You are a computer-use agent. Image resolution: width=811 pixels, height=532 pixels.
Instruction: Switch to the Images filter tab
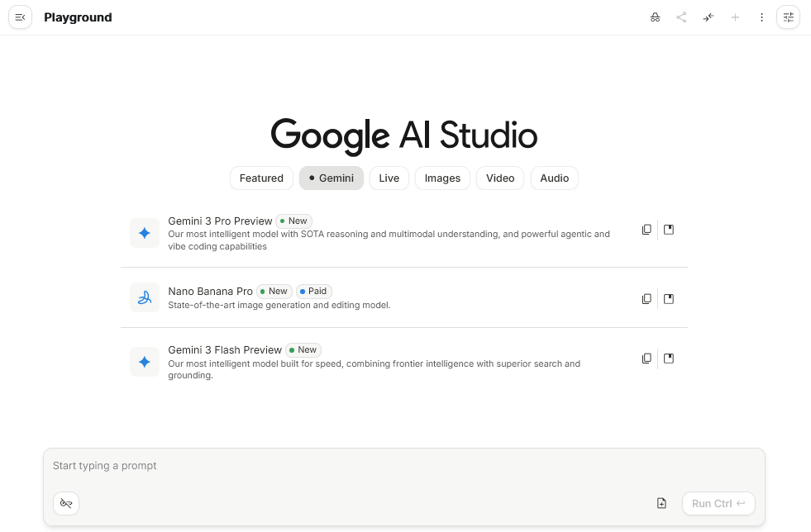tap(442, 178)
